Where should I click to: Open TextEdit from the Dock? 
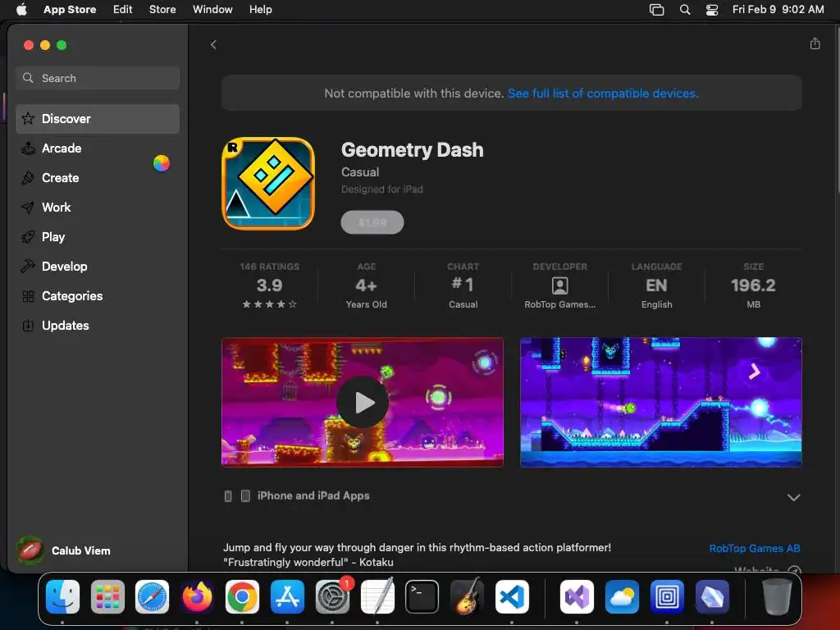tap(377, 597)
